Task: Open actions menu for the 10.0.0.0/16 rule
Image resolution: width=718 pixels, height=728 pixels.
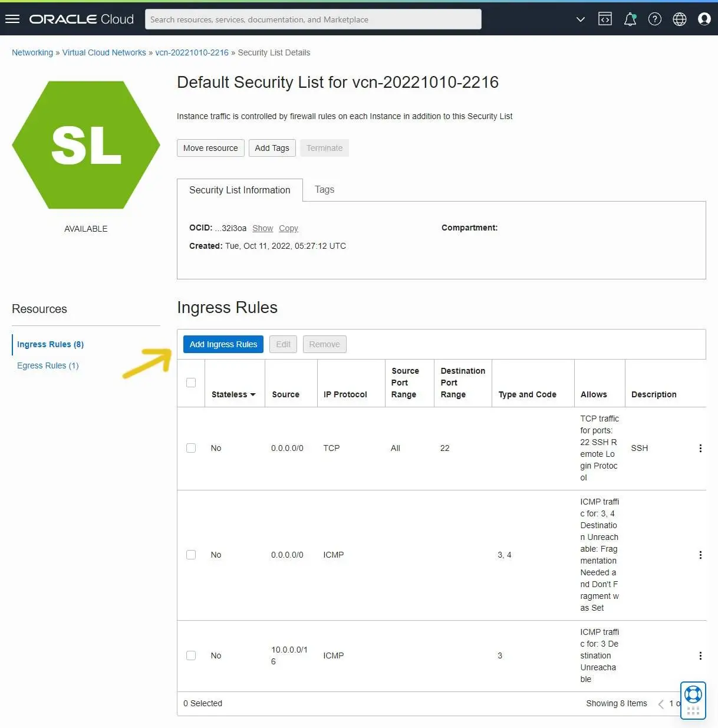Action: coord(700,656)
